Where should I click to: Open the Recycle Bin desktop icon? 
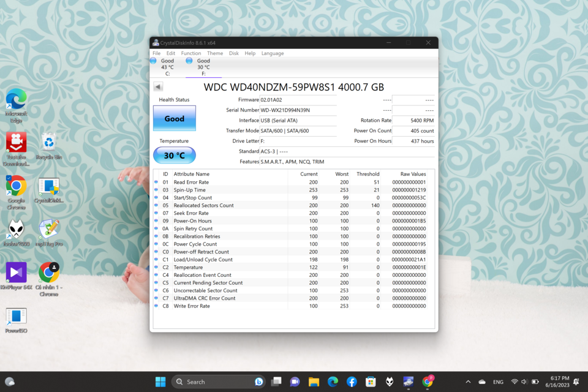[49, 146]
